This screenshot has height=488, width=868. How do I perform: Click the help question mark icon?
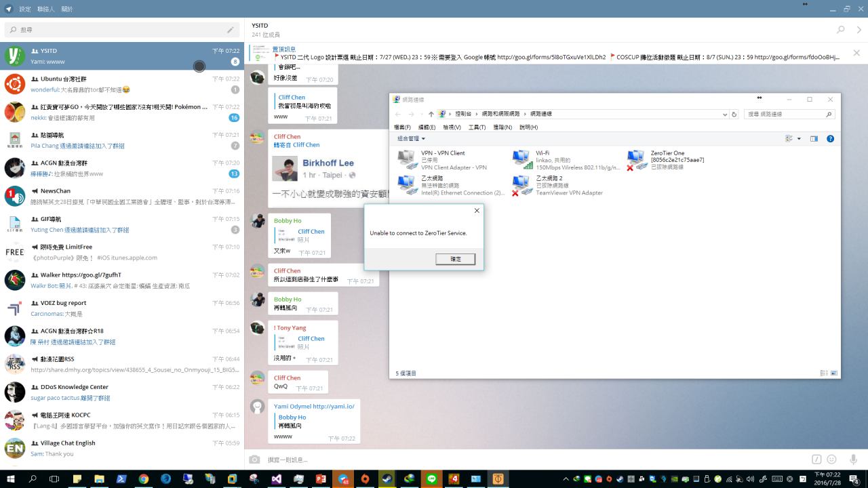(x=830, y=139)
